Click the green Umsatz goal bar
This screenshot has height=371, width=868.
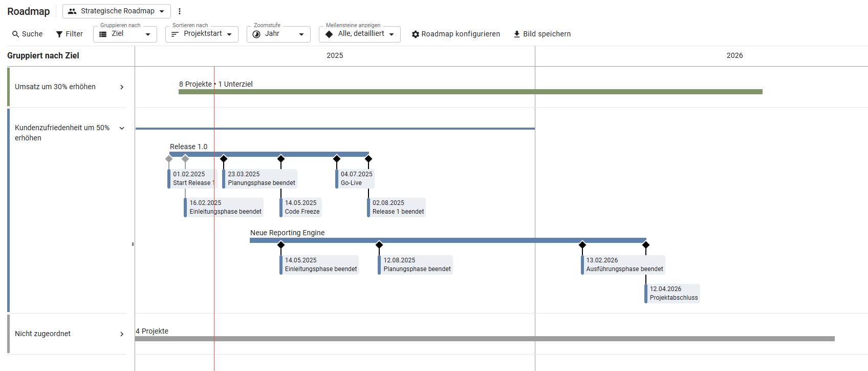[x=470, y=92]
